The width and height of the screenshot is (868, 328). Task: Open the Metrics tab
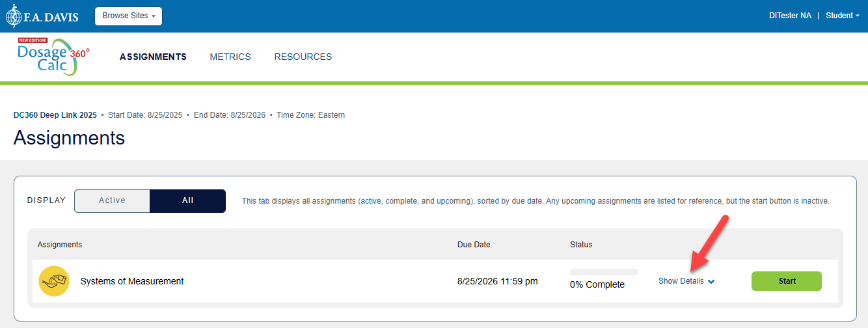coord(230,57)
